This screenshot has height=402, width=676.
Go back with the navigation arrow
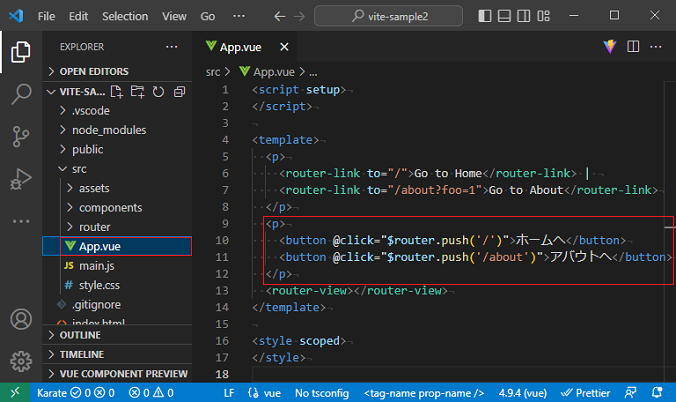(x=279, y=16)
